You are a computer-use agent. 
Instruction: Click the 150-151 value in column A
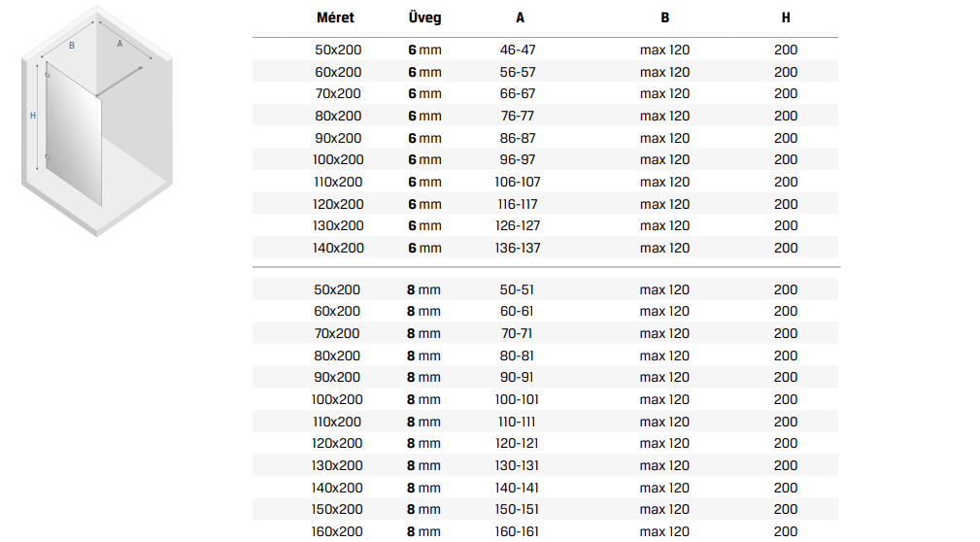517,510
